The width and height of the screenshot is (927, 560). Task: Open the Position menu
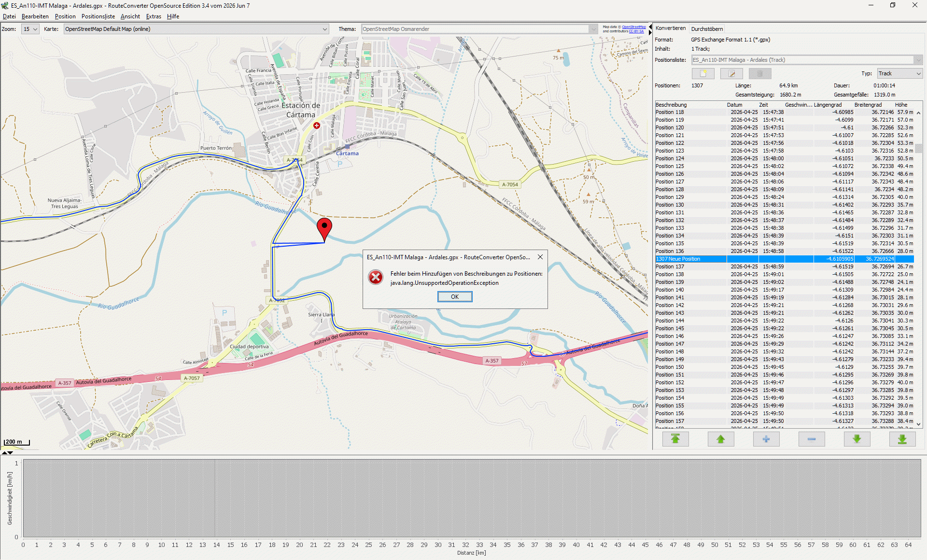65,16
